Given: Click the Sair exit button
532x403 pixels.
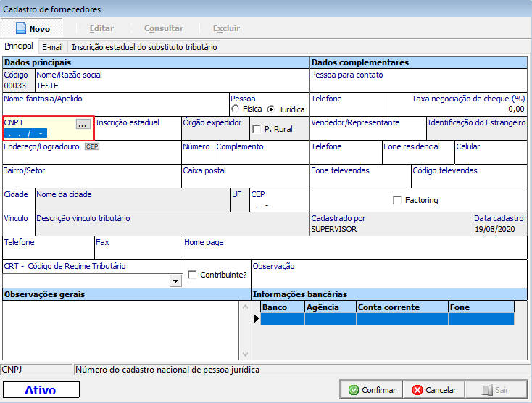Looking at the screenshot, I should coord(496,389).
